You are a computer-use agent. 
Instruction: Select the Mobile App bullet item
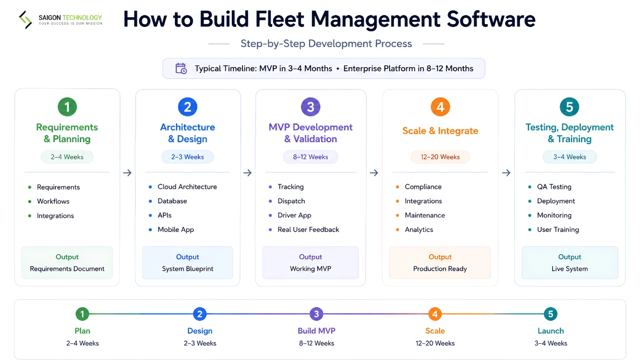click(171, 230)
